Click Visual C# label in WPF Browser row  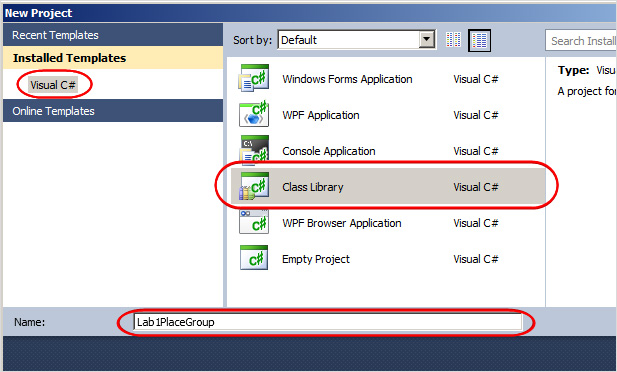point(476,223)
